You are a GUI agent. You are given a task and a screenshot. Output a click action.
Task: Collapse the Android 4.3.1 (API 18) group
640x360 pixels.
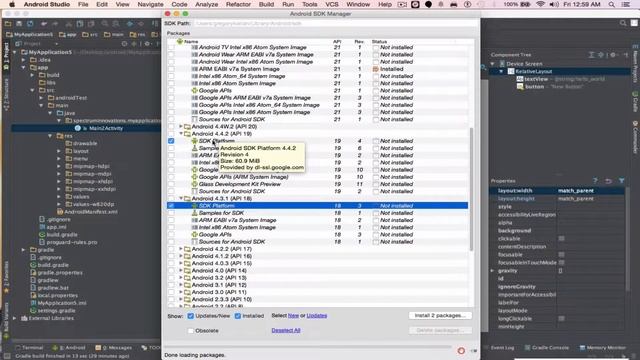[181, 198]
